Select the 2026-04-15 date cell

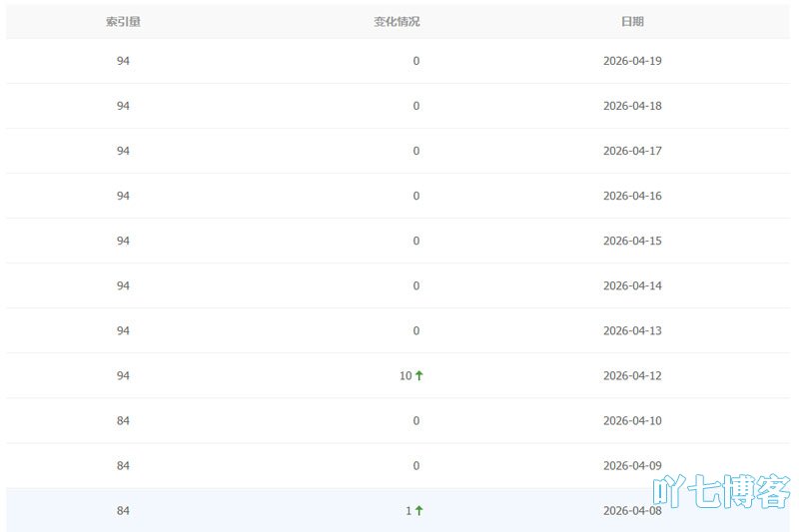[x=632, y=241]
